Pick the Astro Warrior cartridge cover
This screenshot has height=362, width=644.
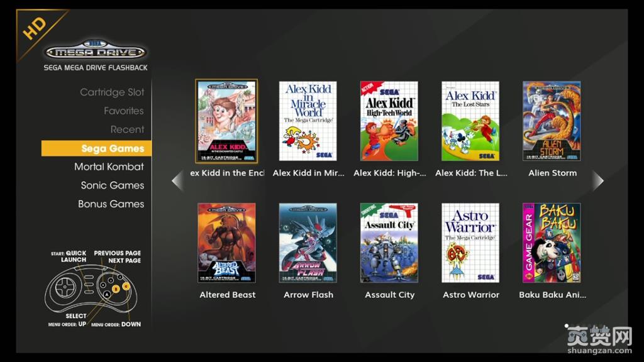tap(470, 243)
